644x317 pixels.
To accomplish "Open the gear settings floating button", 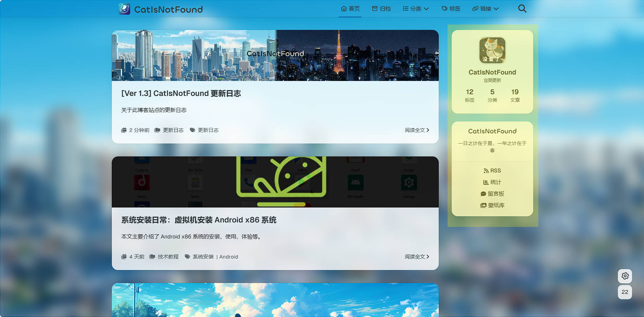I will pyautogui.click(x=625, y=276).
